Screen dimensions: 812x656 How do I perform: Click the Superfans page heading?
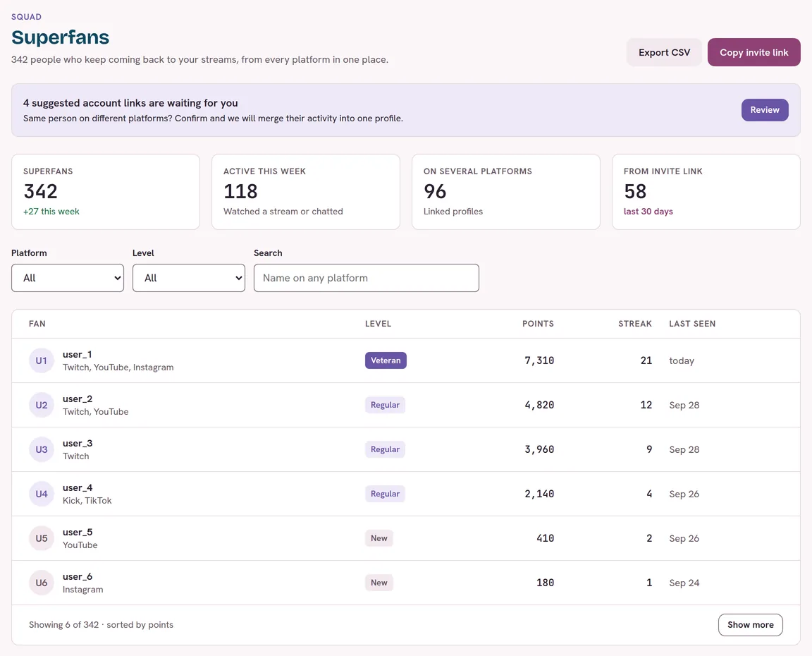(x=60, y=37)
